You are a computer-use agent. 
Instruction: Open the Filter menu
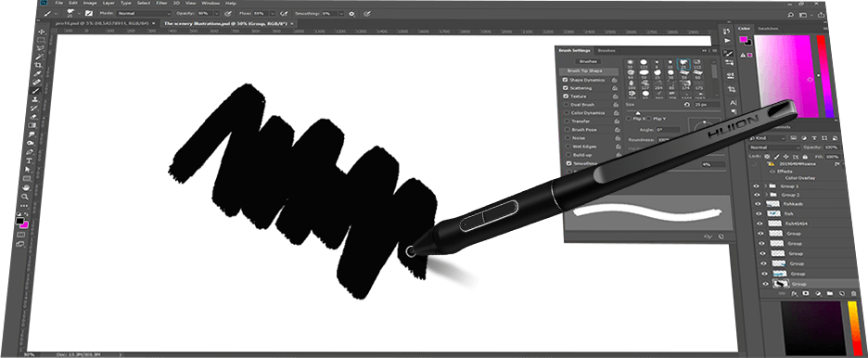pos(161,4)
